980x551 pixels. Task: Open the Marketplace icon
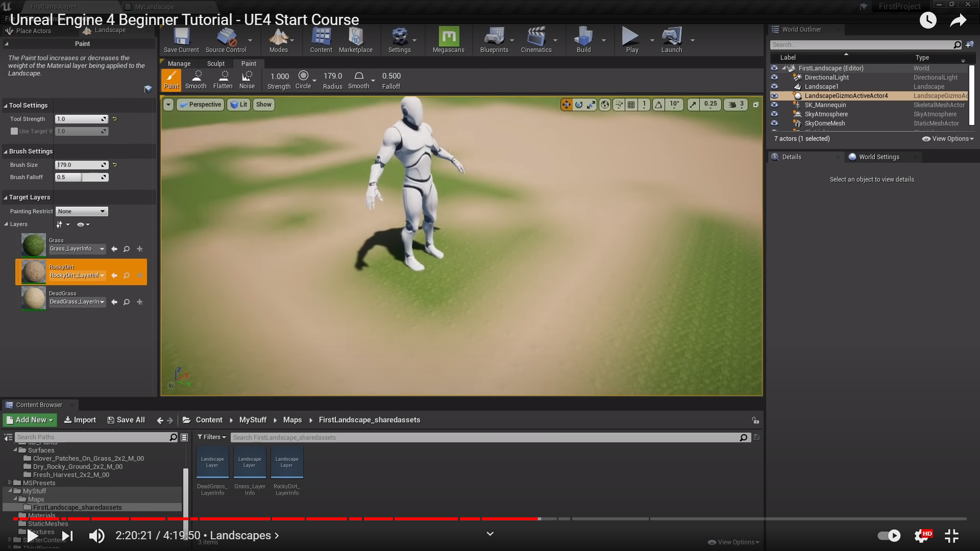(x=356, y=40)
